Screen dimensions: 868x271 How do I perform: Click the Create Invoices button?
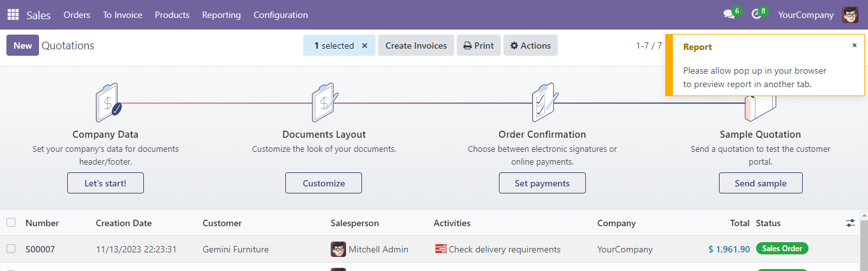point(416,45)
